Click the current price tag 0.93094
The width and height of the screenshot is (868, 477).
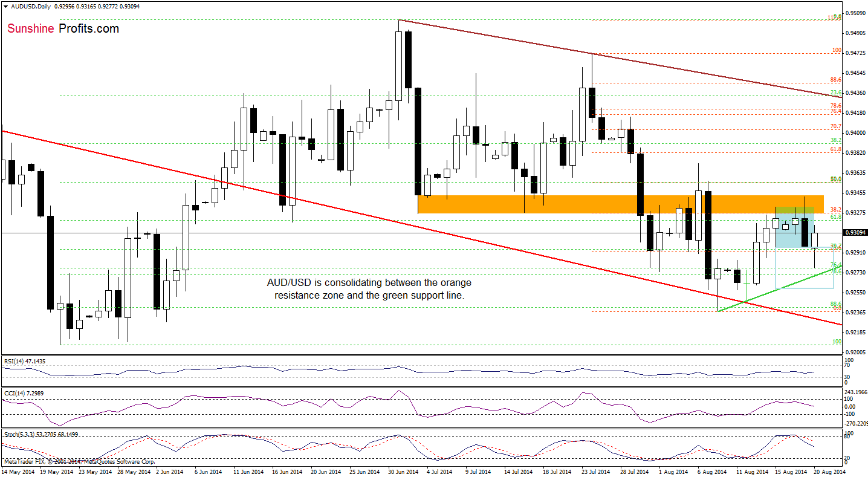[x=855, y=232]
